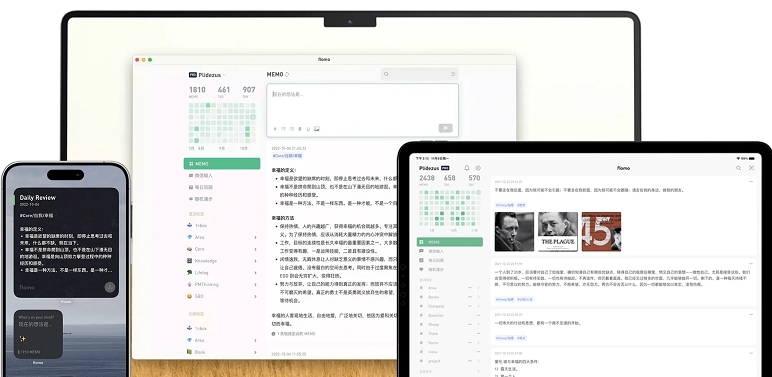Open the Daily Review widget on iPhone
The height and width of the screenshot is (377, 772).
tap(66, 243)
